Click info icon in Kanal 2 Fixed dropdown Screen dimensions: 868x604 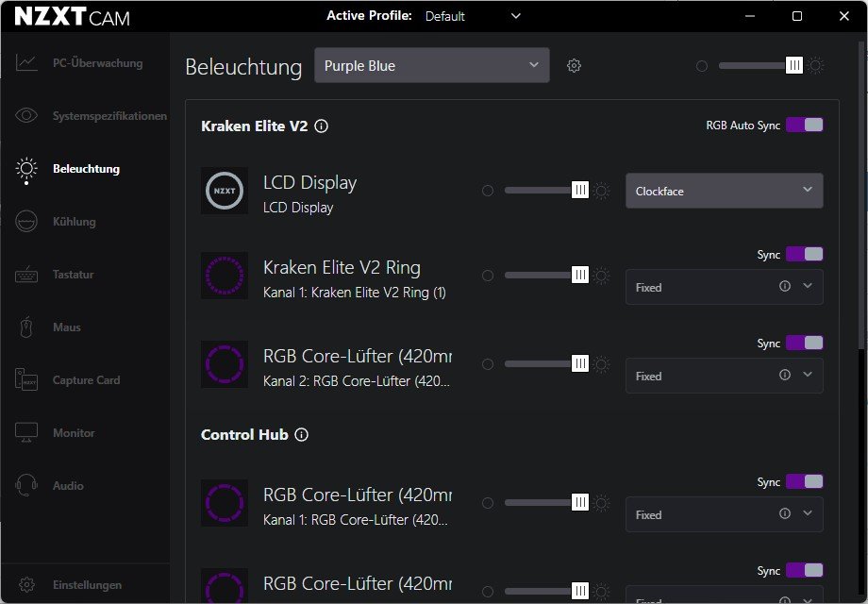(785, 375)
